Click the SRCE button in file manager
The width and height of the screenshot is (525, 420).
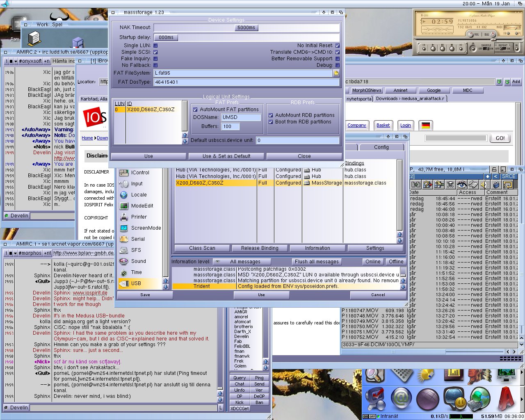(x=509, y=176)
